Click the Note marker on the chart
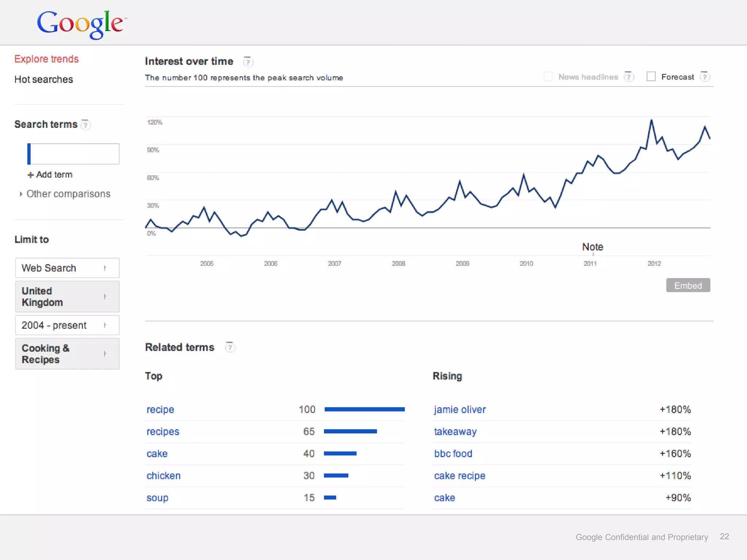The image size is (747, 560). (593, 247)
